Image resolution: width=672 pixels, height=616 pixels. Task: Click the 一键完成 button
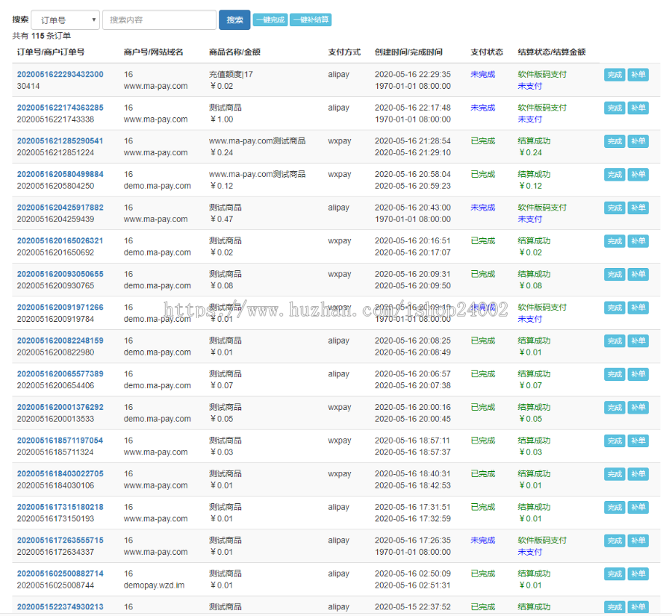click(270, 20)
